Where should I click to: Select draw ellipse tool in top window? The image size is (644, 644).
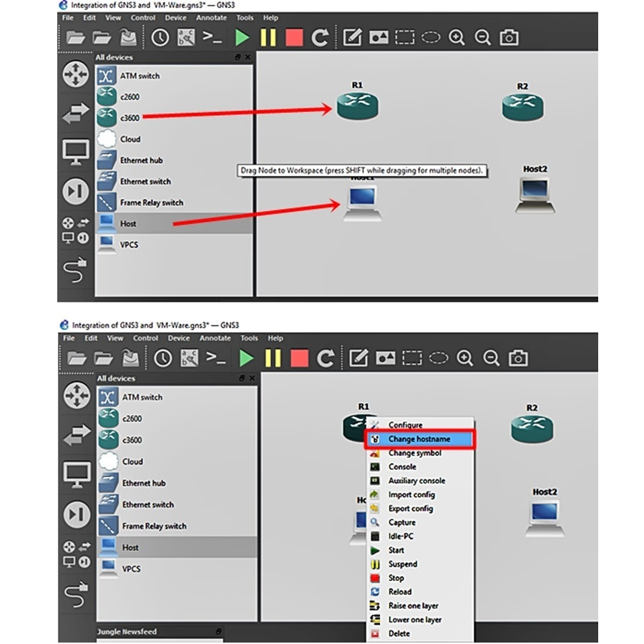(431, 38)
